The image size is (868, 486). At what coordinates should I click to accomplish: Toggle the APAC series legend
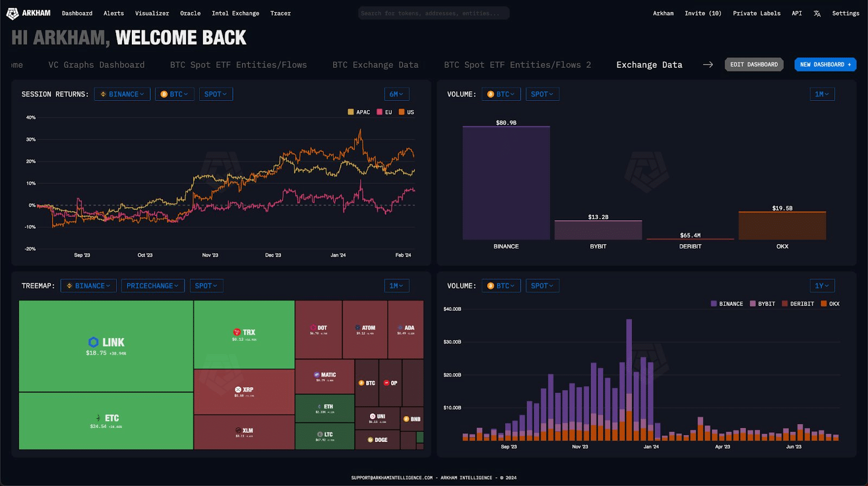(359, 112)
